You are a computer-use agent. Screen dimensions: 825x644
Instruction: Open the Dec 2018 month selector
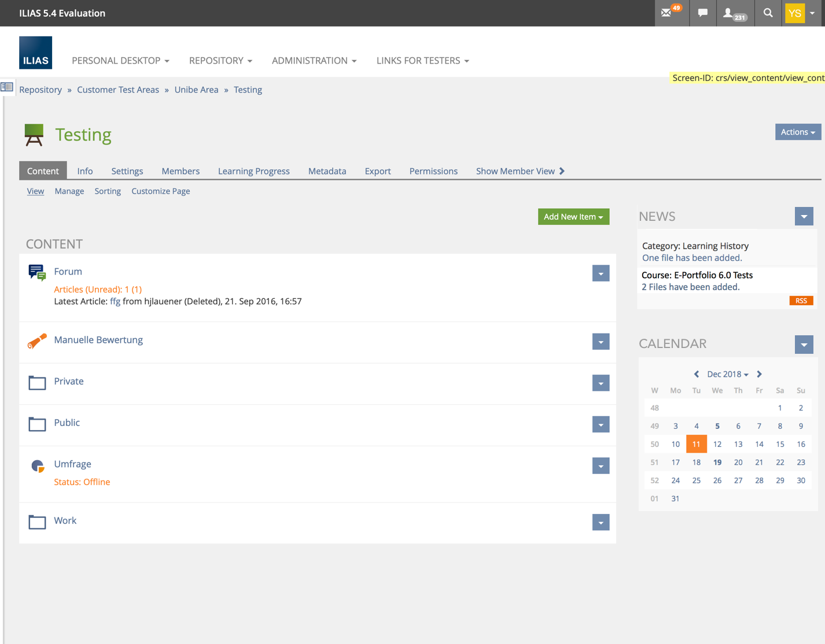(x=727, y=374)
